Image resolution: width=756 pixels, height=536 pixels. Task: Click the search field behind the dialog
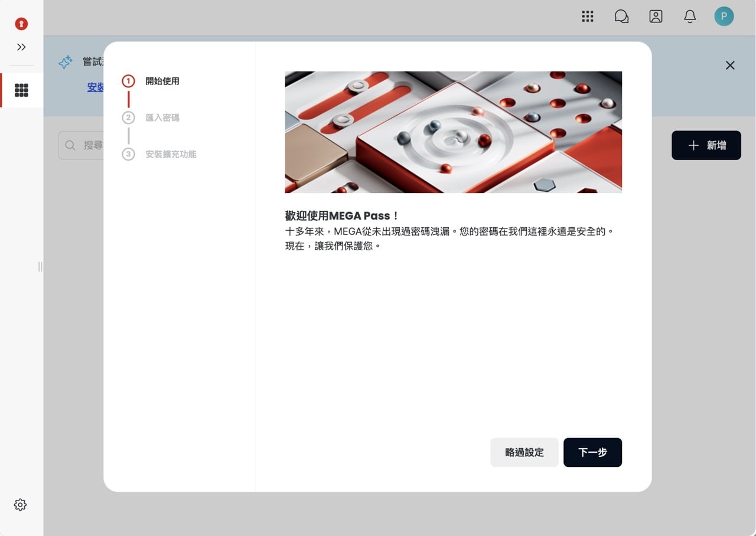[x=81, y=145]
